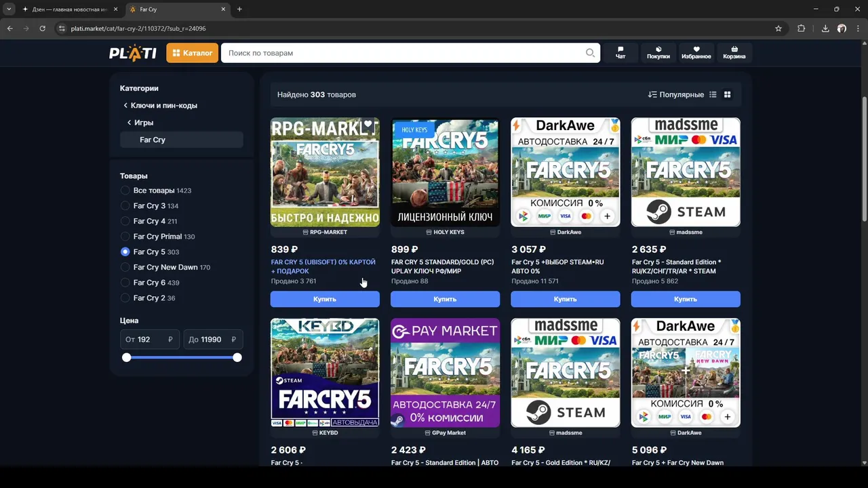Switch to list view icon
The height and width of the screenshot is (488, 868).
(x=713, y=95)
